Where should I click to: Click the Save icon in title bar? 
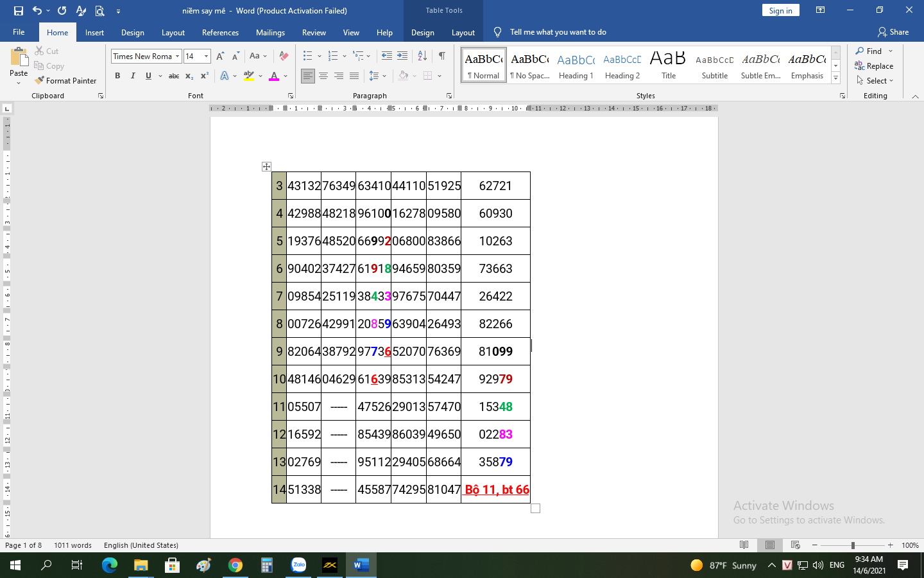(x=18, y=11)
